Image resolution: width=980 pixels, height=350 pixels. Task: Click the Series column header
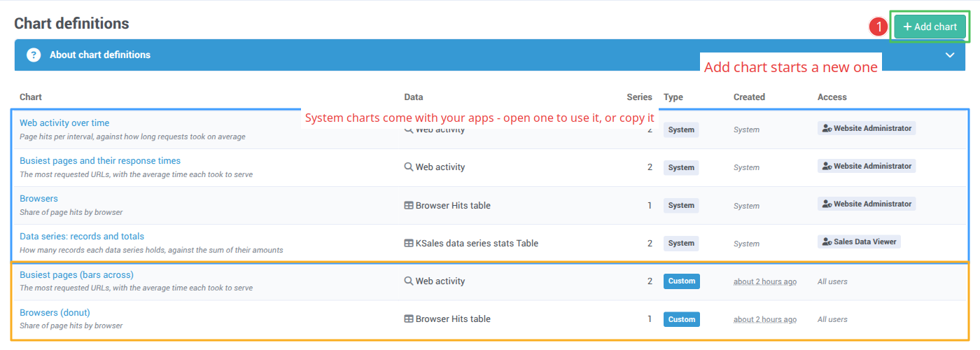639,97
